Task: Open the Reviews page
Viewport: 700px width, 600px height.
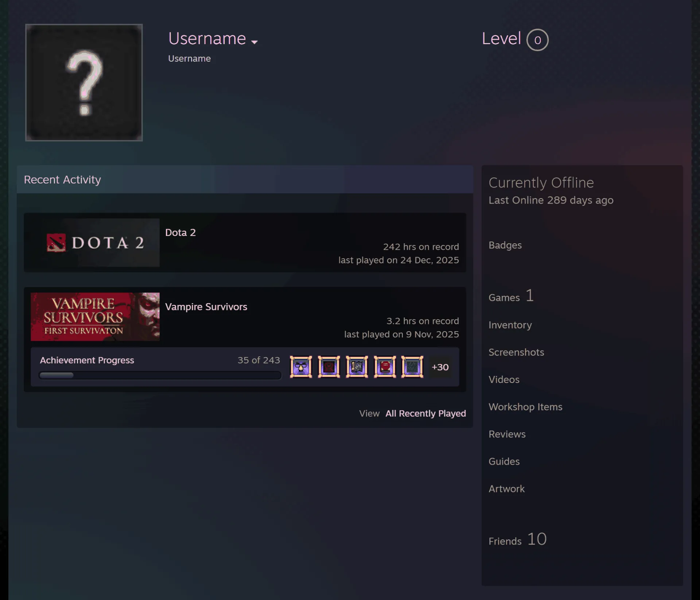Action: [507, 434]
